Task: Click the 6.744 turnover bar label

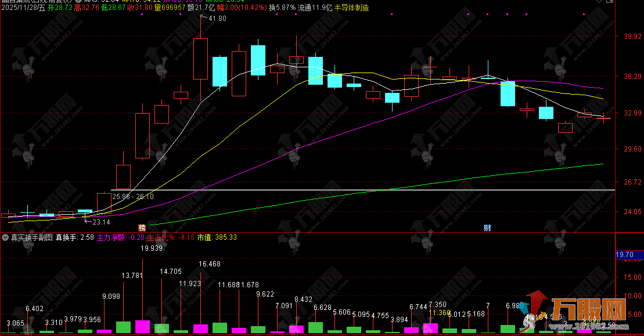Action: click(x=419, y=306)
